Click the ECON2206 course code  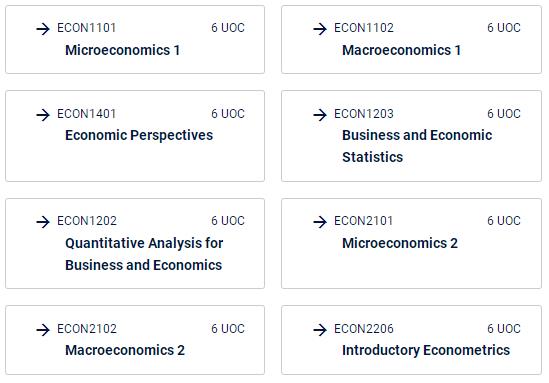[364, 328]
